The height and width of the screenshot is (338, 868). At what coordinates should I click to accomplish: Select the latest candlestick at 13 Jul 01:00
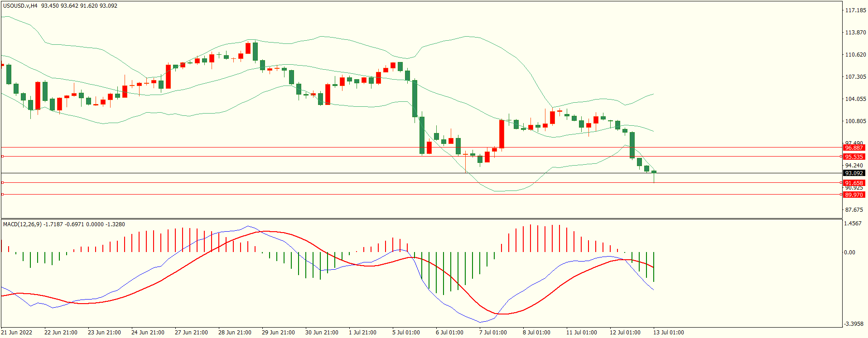654,172
